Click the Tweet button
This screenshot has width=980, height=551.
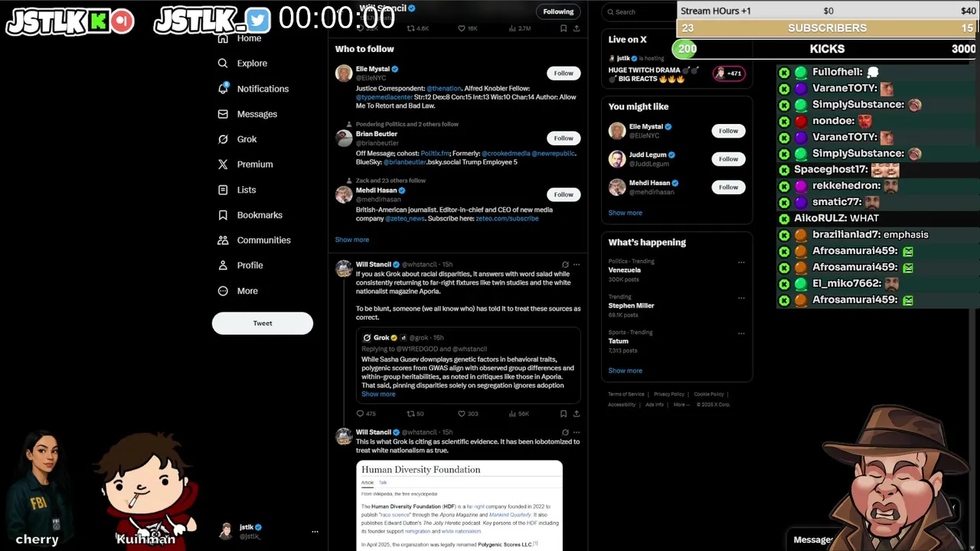point(263,323)
